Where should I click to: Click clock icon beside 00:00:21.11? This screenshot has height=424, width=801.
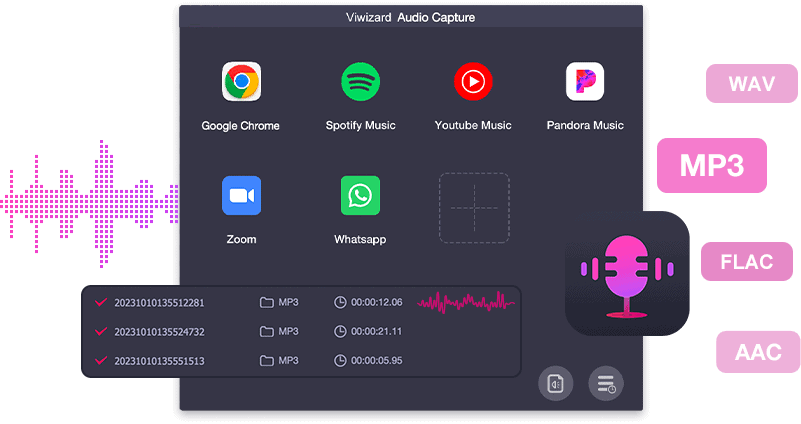pyautogui.click(x=340, y=332)
